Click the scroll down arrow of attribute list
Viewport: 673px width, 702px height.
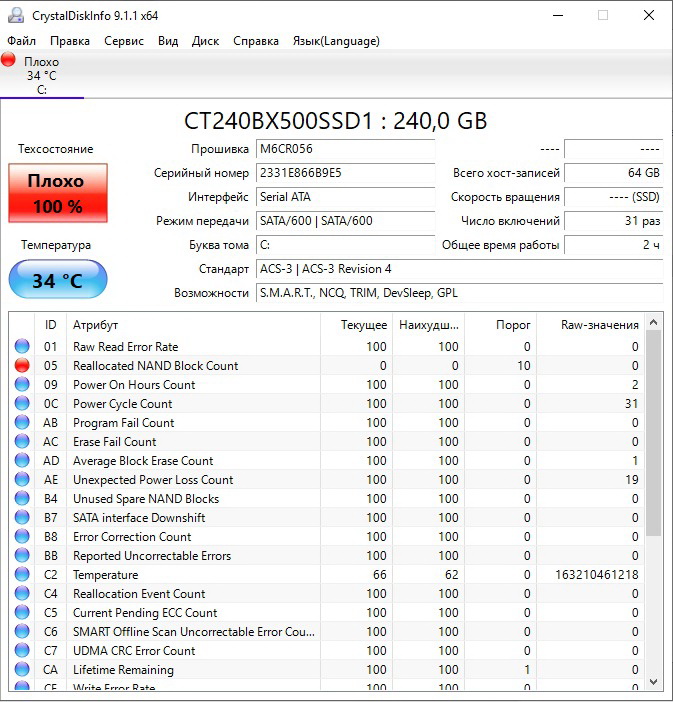point(653,682)
